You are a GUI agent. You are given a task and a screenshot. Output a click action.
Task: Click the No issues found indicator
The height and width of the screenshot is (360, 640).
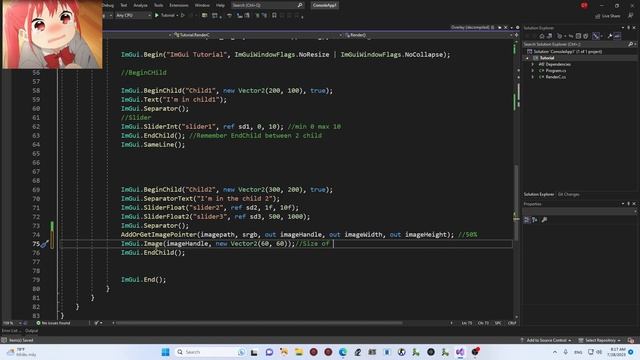pos(53,323)
